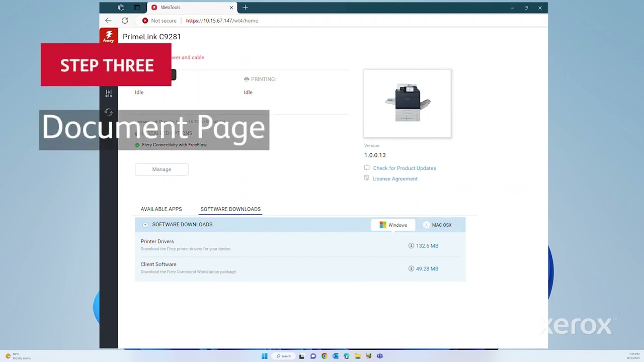Switch to MAC OSX platform
This screenshot has height=362, width=644.
pyautogui.click(x=437, y=225)
